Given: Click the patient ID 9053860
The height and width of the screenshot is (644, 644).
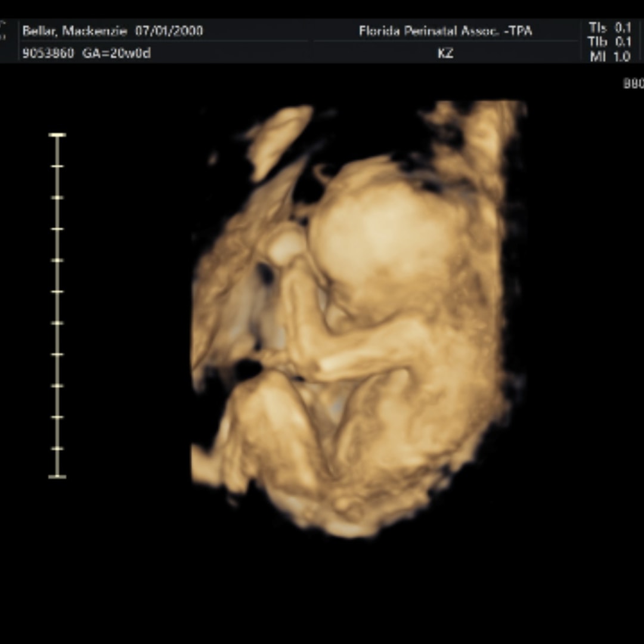Looking at the screenshot, I should tap(48, 53).
